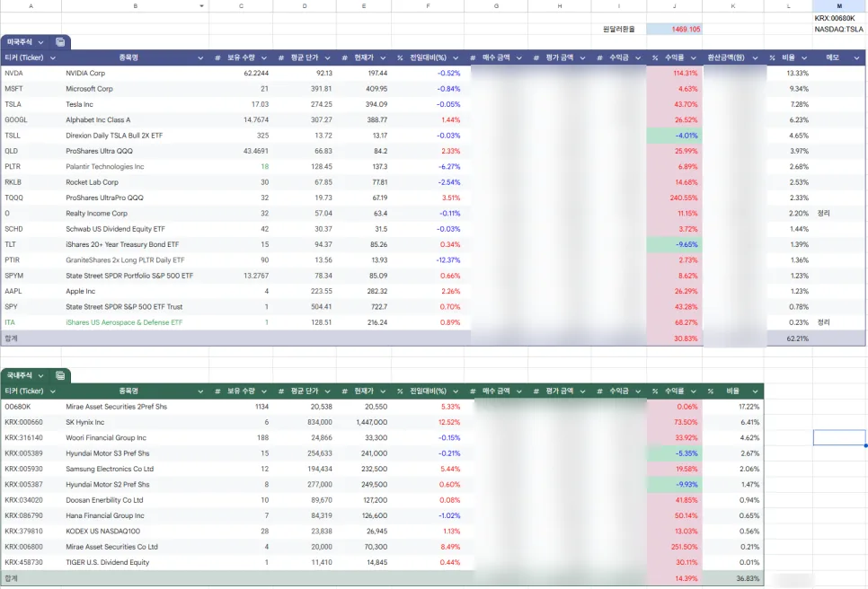Select column J header
This screenshot has width=868, height=589.
tap(674, 6)
